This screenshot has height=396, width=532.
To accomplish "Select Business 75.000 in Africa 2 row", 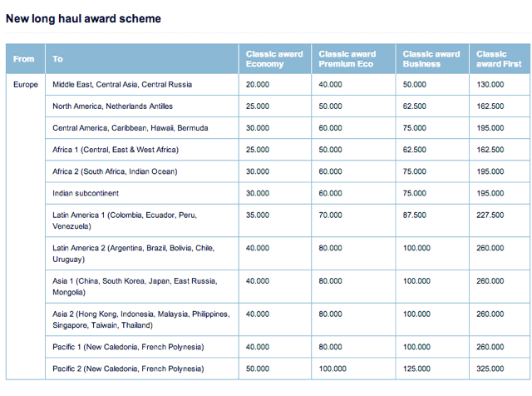I will click(x=415, y=171).
